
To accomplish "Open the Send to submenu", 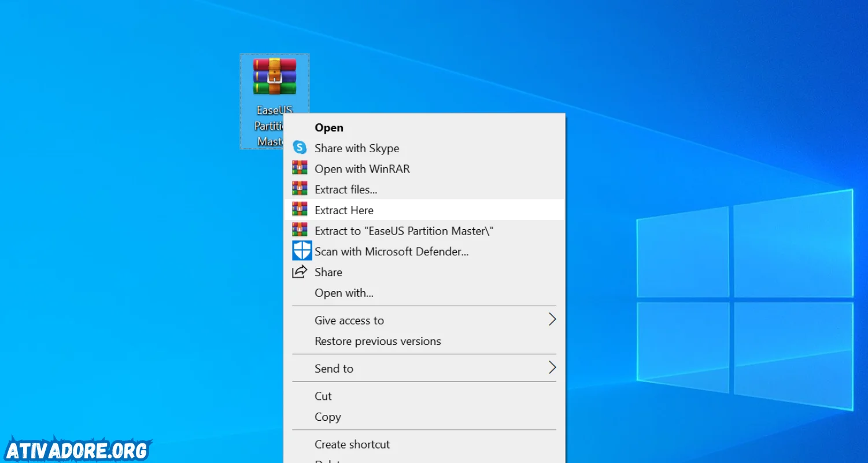I will point(424,368).
